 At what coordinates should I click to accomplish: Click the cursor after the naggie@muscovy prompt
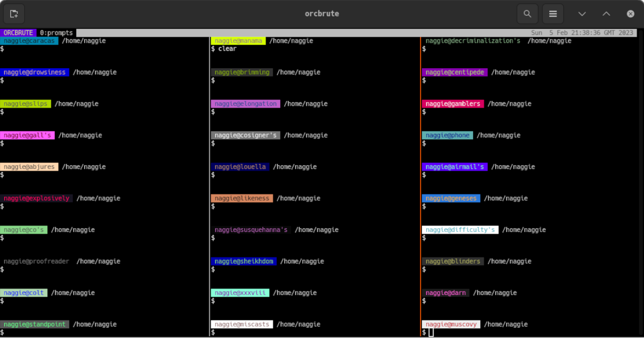pos(431,332)
